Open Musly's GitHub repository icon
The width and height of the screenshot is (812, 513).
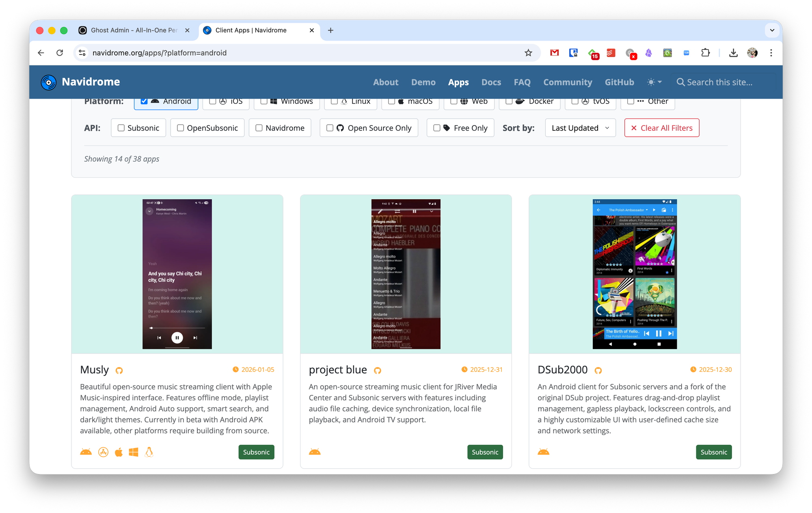pos(119,371)
